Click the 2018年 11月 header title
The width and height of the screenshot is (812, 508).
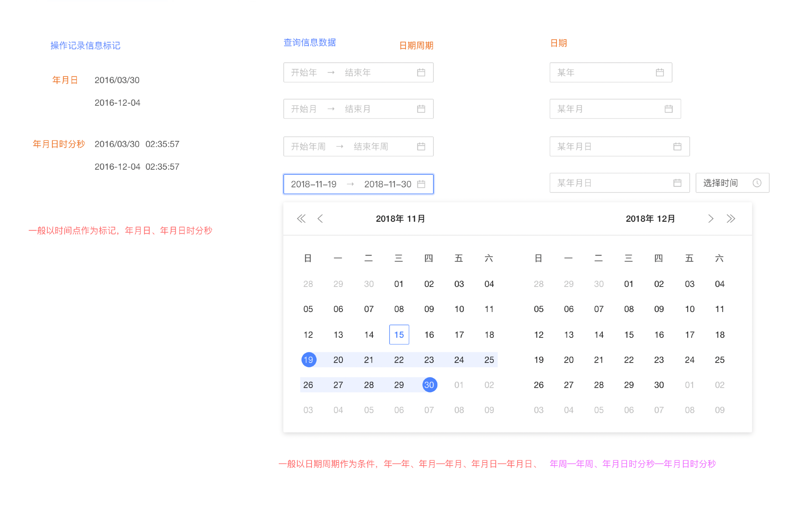coord(400,219)
